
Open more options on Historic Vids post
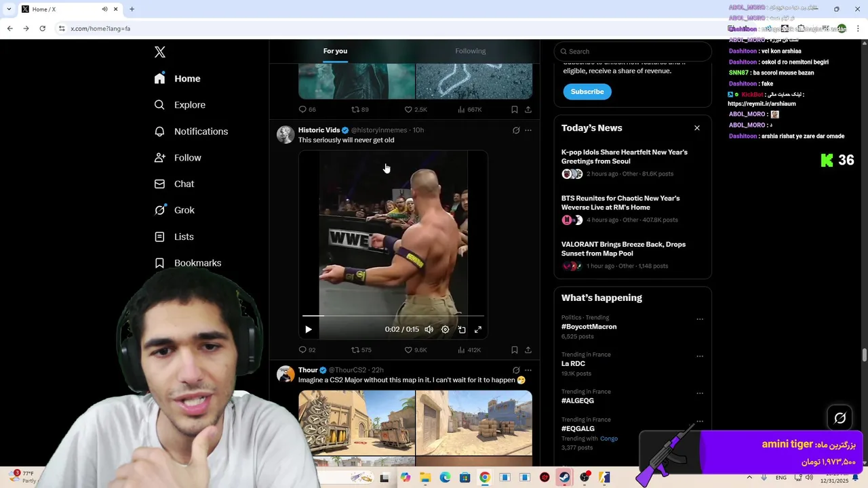(528, 130)
